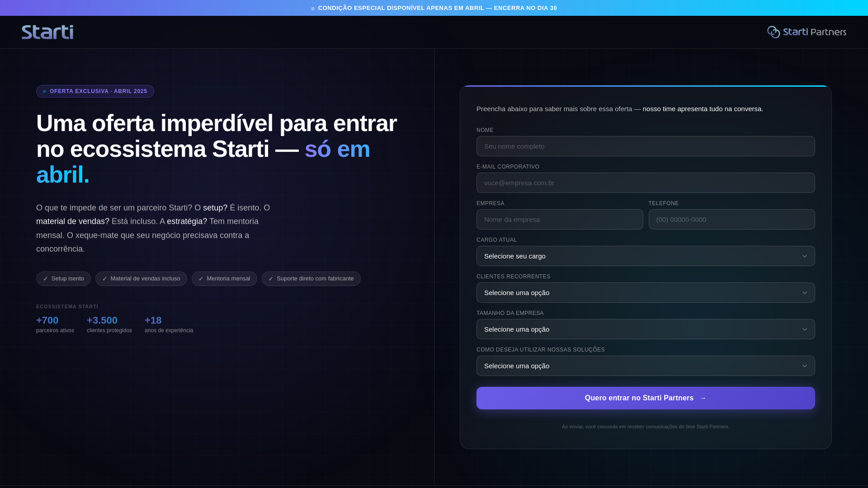
Task: Open the Tamanho da empresa dropdown
Action: pos(646,329)
